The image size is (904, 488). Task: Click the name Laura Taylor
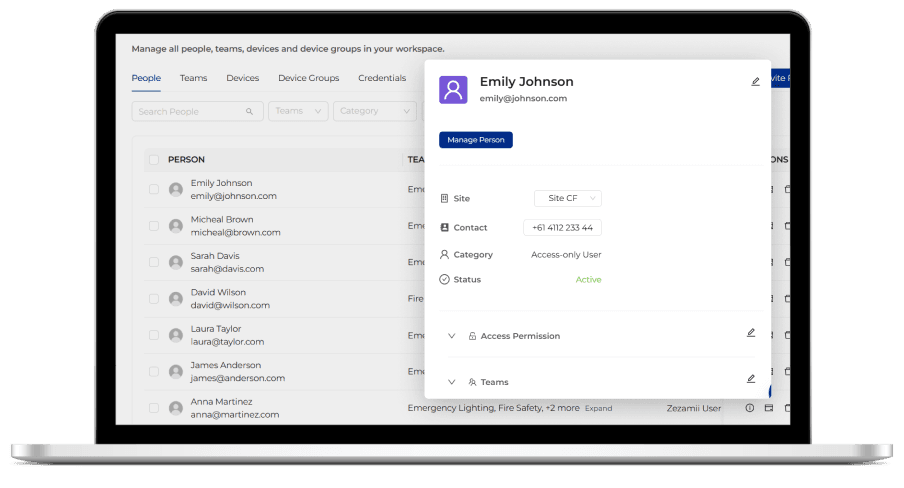(x=216, y=329)
